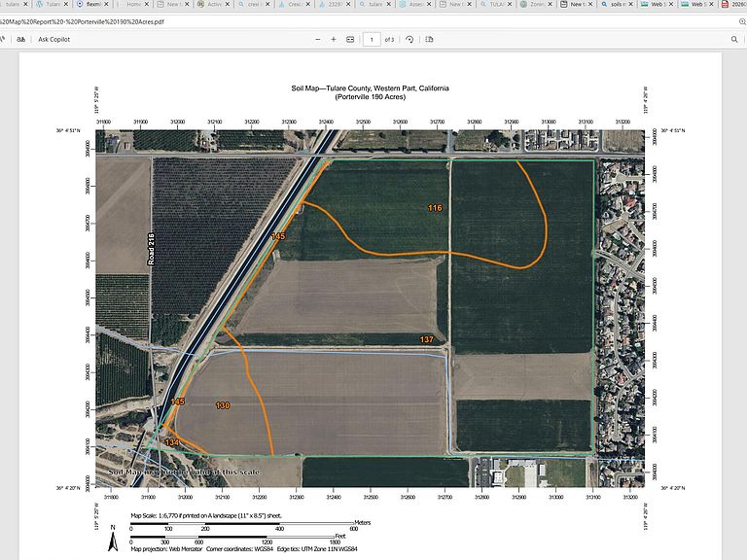Click soil unit label 137 on map
Screen dimensions: 747x560
point(427,339)
